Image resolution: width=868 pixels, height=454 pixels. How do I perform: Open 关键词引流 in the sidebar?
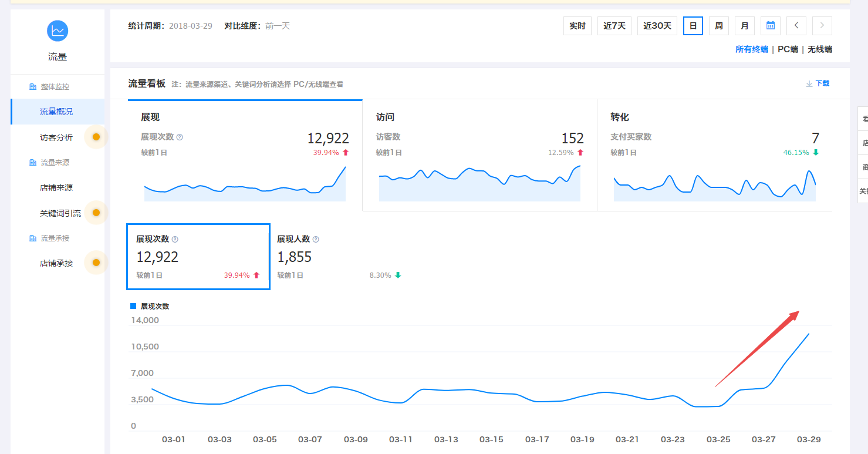[60, 213]
